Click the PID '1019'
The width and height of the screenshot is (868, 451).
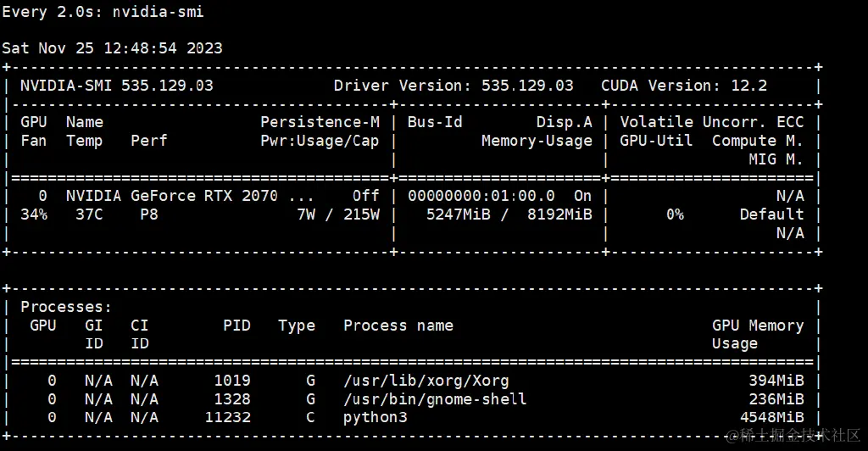click(232, 381)
